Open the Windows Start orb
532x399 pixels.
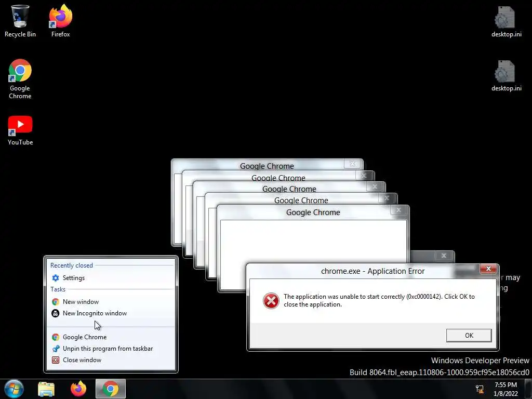click(14, 389)
